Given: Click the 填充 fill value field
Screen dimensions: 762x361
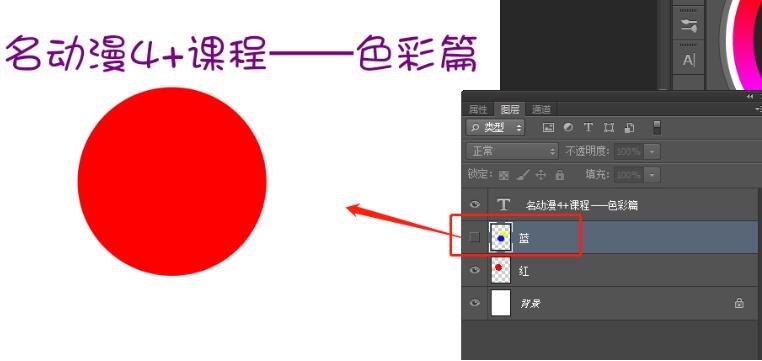Looking at the screenshot, I should coord(629,175).
